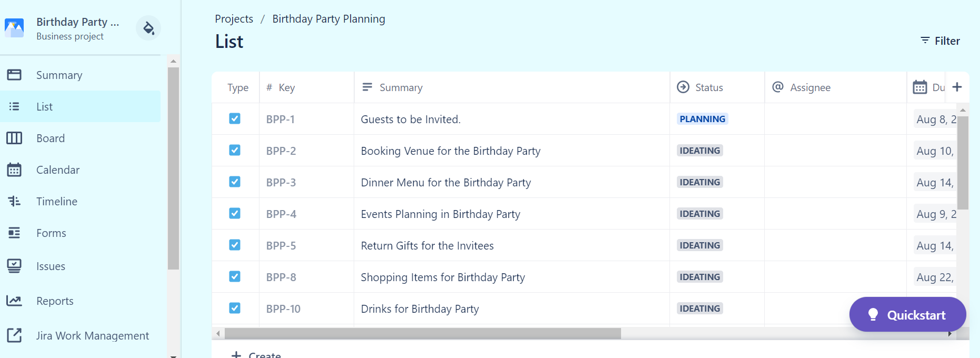Screen dimensions: 980x358
Task: Toggle the BPP-2 task type checkbox
Action: tap(235, 150)
